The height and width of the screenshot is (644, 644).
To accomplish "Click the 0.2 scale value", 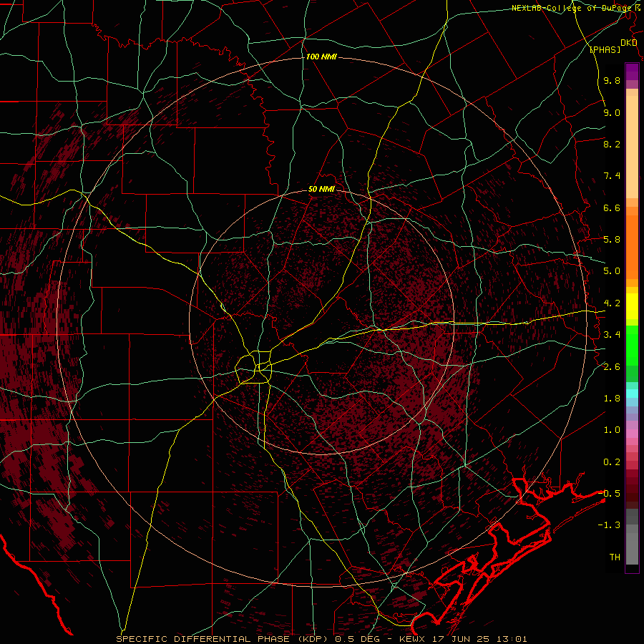I will tap(612, 462).
